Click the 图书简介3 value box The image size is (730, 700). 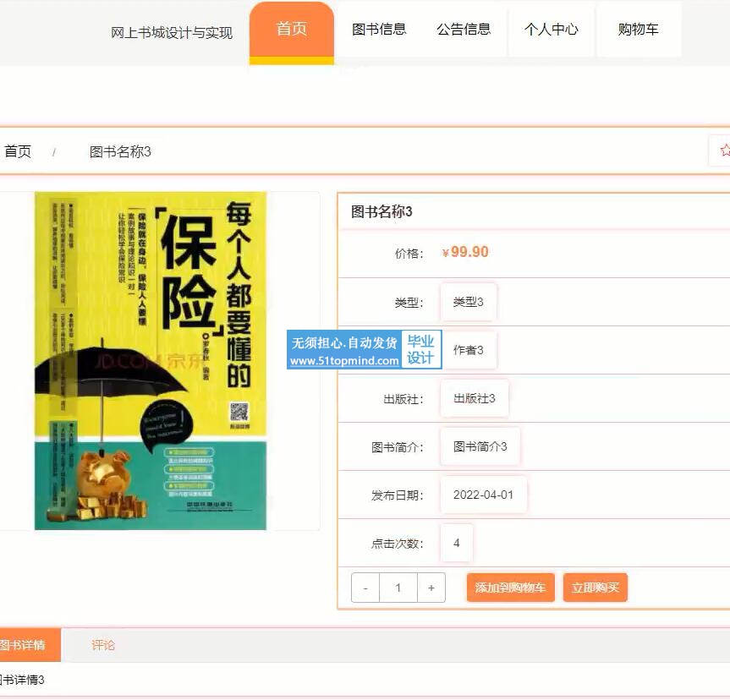[480, 446]
